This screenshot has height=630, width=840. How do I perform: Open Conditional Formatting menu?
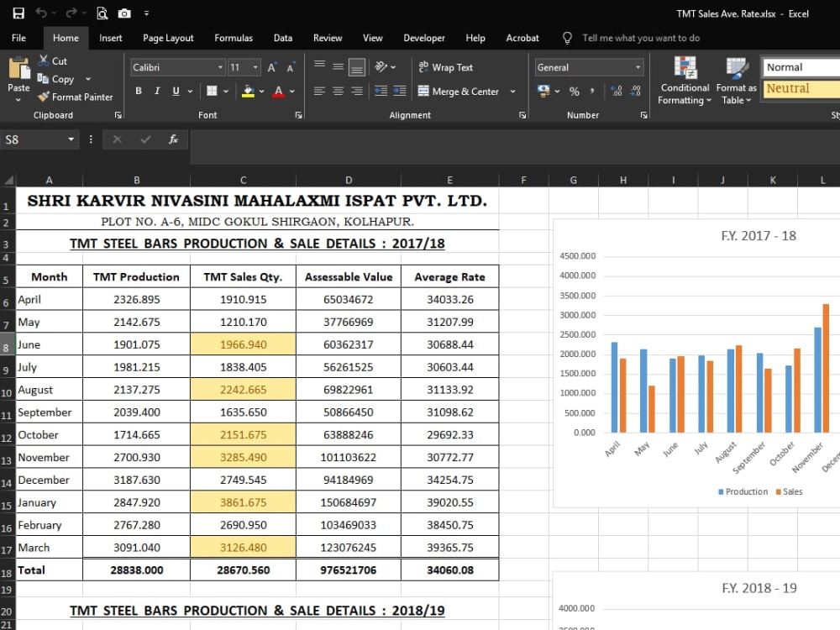[x=685, y=81]
